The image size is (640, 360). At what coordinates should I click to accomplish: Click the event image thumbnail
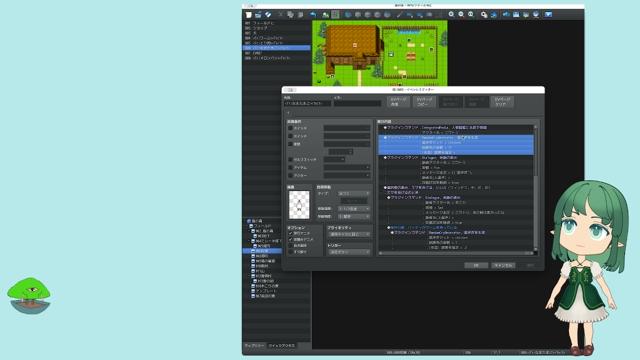click(x=299, y=205)
